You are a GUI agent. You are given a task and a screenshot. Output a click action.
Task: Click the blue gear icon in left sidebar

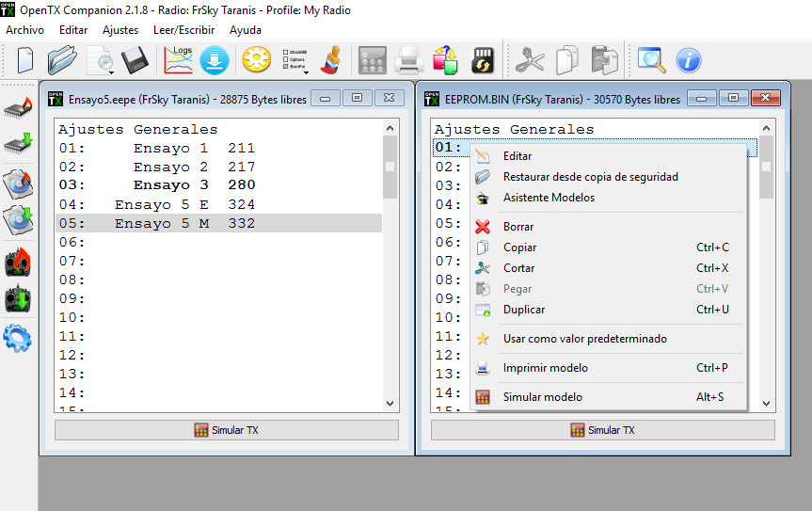[x=18, y=337]
